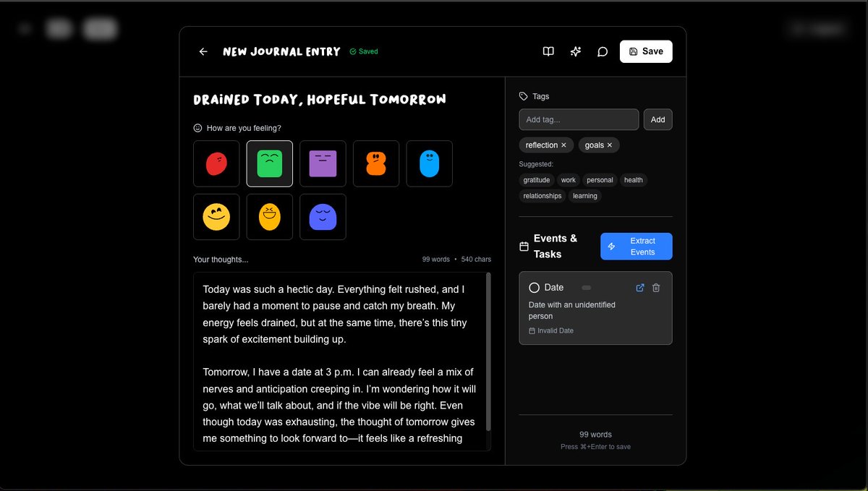Select the orange figure-eight mood face

pos(376,163)
